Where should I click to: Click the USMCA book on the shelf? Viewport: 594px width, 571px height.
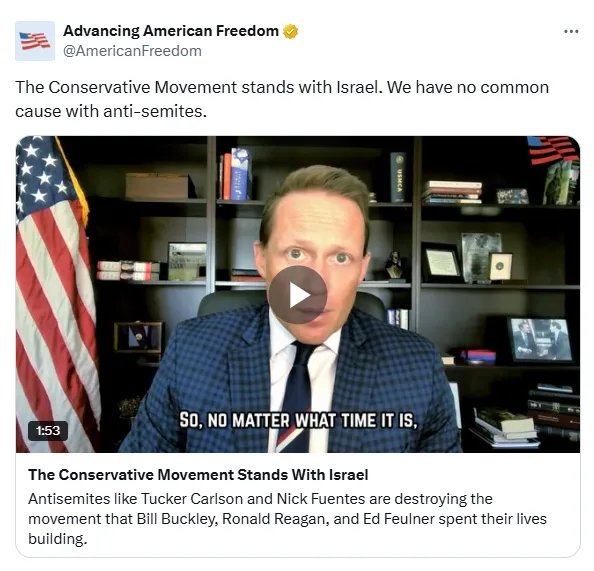point(399,177)
